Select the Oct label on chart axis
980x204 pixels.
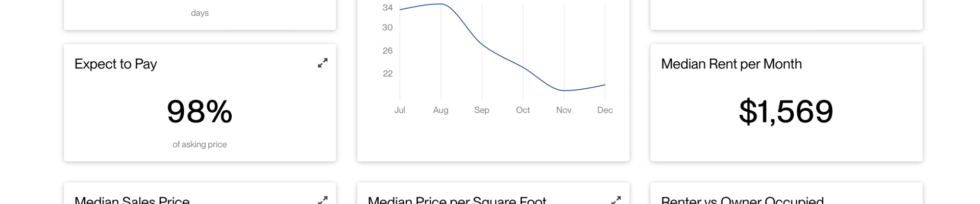523,110
